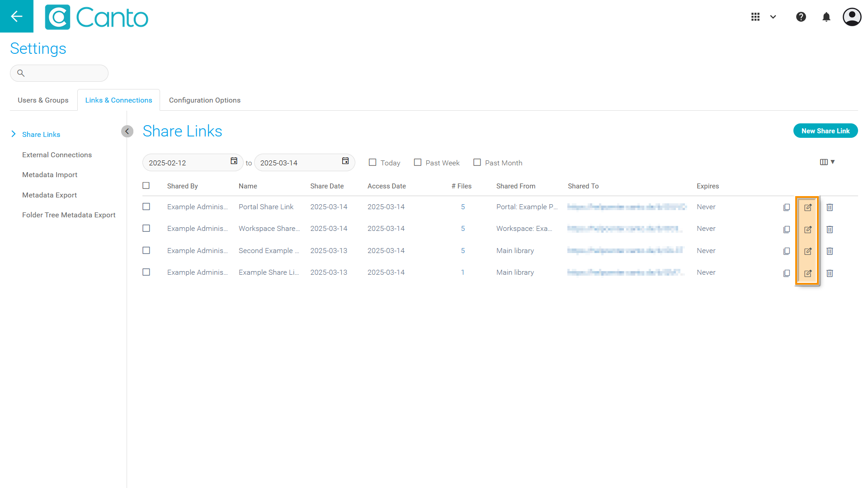Image resolution: width=868 pixels, height=488 pixels.
Task: Open the notifications bell
Action: point(826,17)
